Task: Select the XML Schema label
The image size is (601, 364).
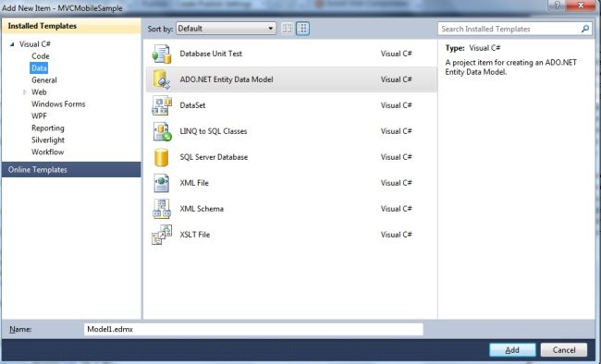Action: click(202, 209)
